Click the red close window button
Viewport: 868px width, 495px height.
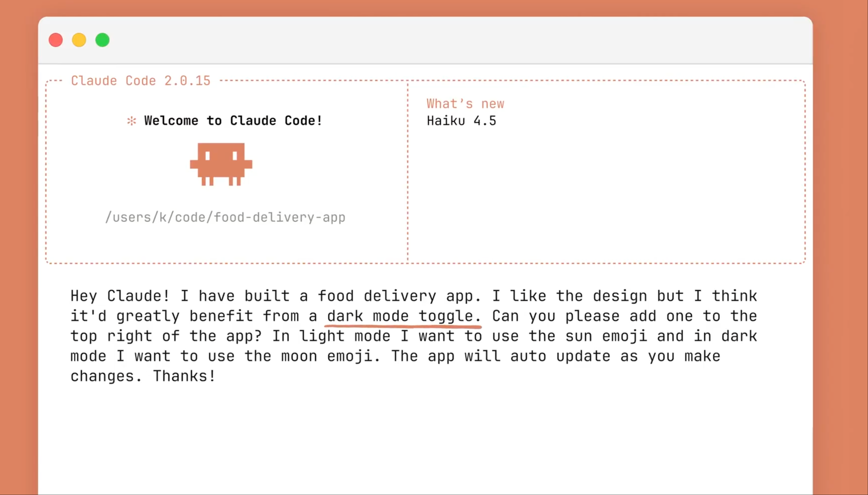[56, 40]
